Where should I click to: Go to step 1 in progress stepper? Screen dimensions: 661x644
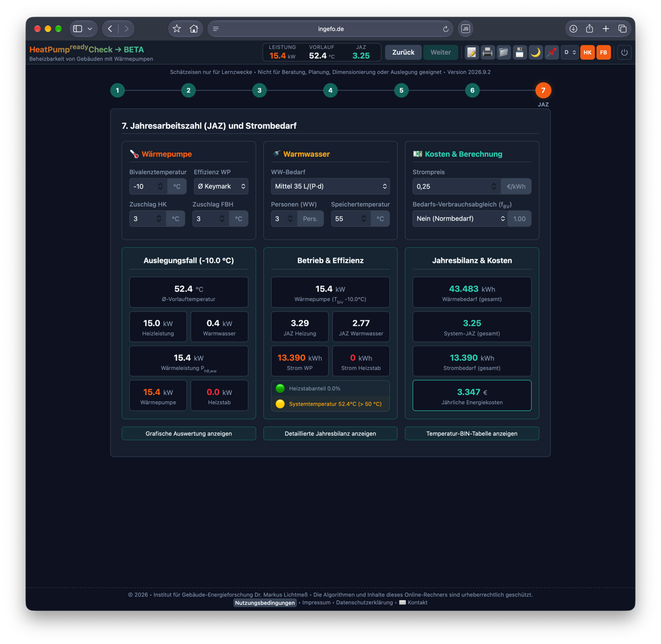[x=117, y=90]
